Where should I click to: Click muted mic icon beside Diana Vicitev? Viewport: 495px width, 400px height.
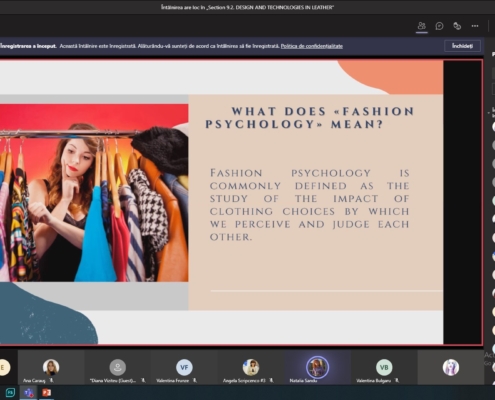coord(143,380)
